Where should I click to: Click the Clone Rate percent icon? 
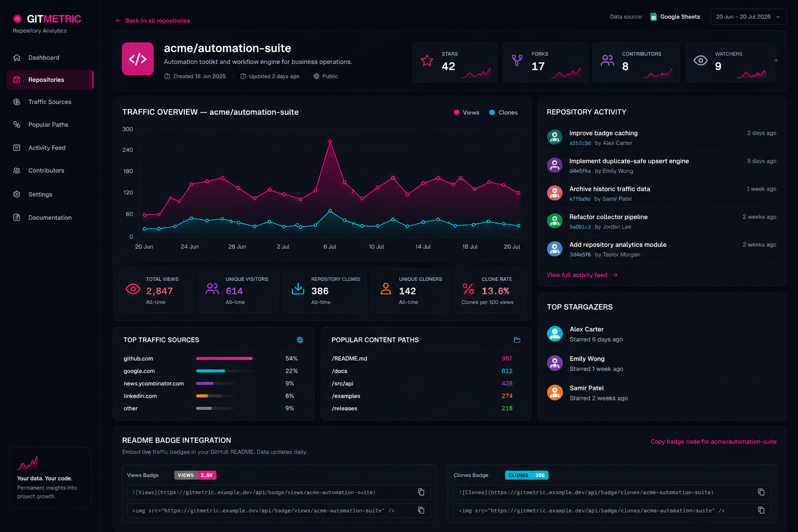click(x=468, y=289)
